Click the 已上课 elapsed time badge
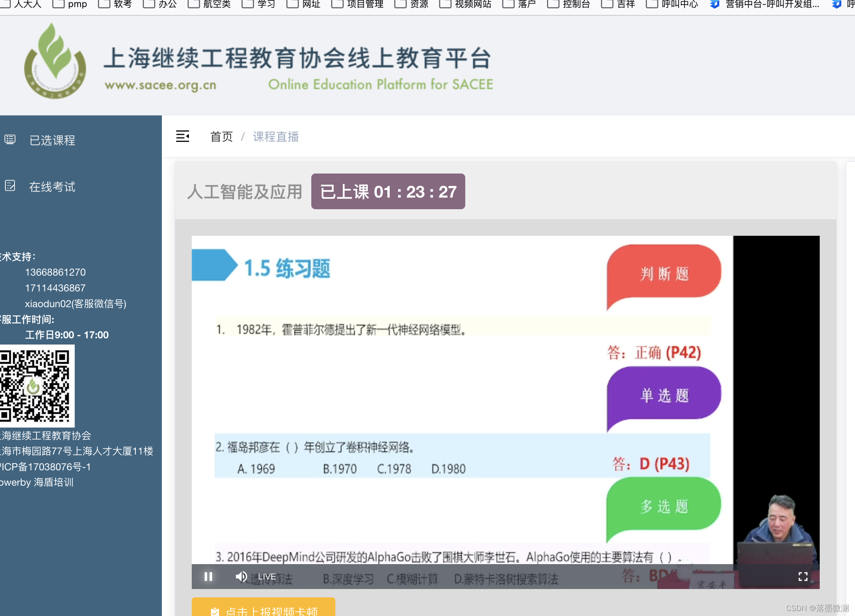 (x=388, y=191)
